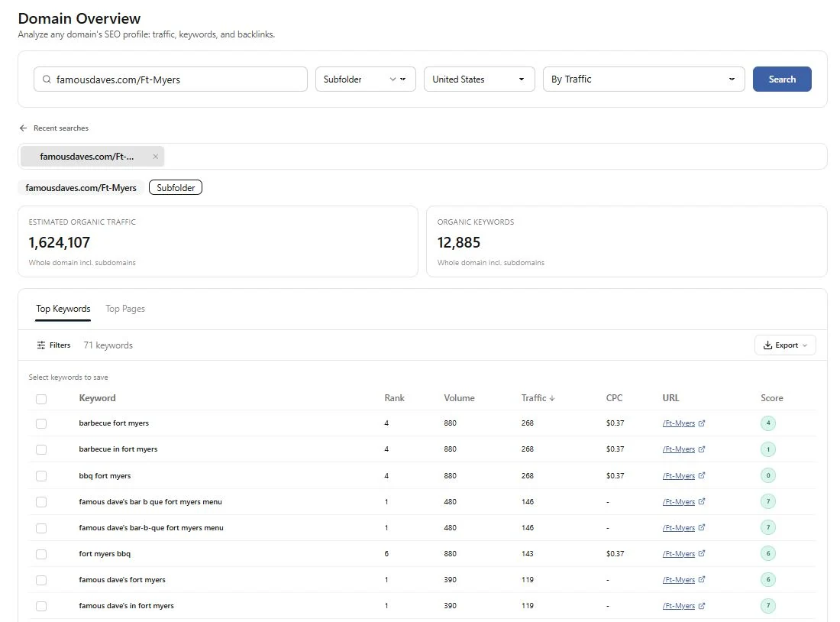Click the blue Search button
840x622 pixels.
point(782,79)
